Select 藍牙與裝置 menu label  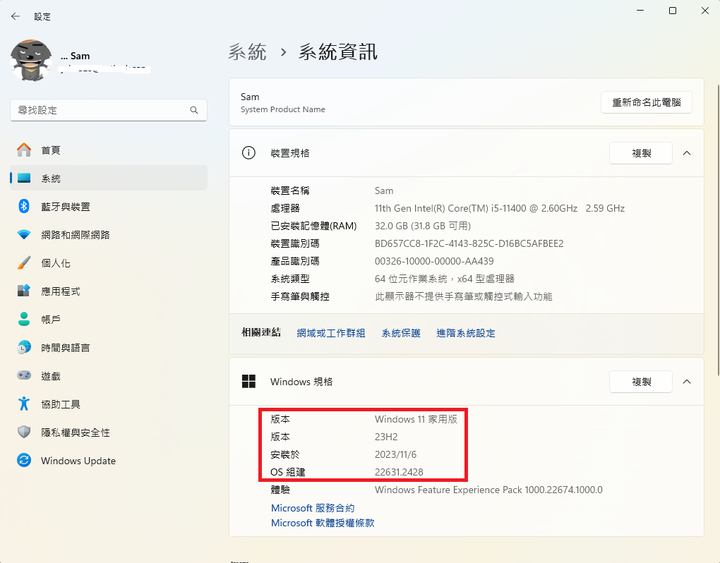(x=65, y=207)
